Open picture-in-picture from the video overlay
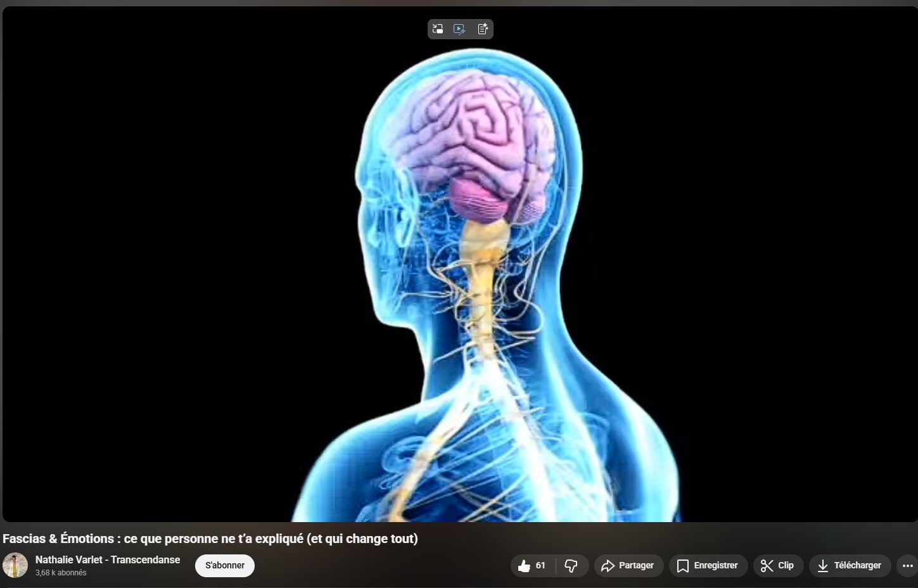This screenshot has width=918, height=588. coord(438,29)
